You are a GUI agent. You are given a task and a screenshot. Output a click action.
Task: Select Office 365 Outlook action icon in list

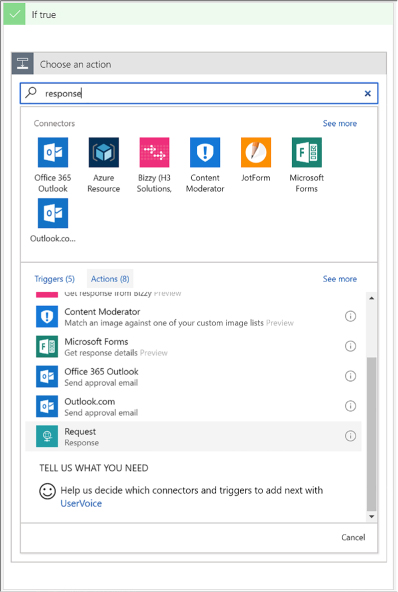click(x=47, y=376)
